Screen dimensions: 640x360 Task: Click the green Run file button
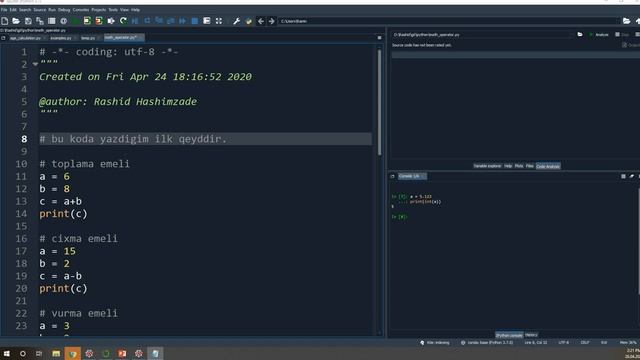(x=76, y=21)
